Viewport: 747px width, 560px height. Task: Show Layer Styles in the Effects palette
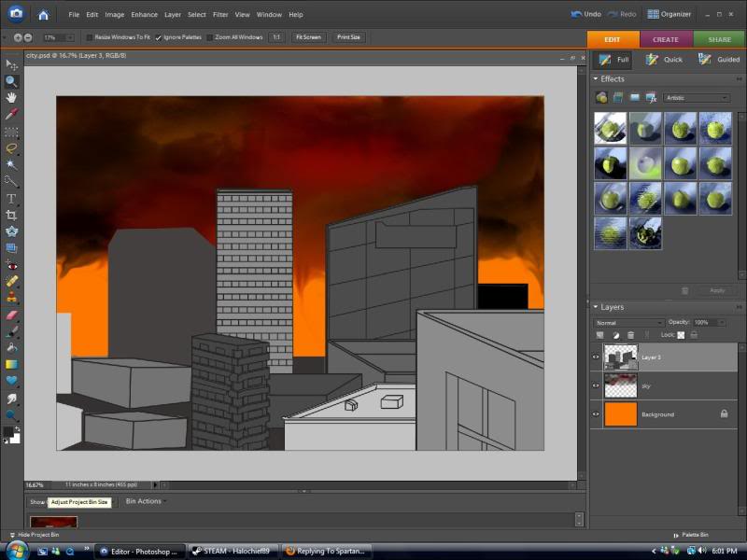[x=618, y=98]
